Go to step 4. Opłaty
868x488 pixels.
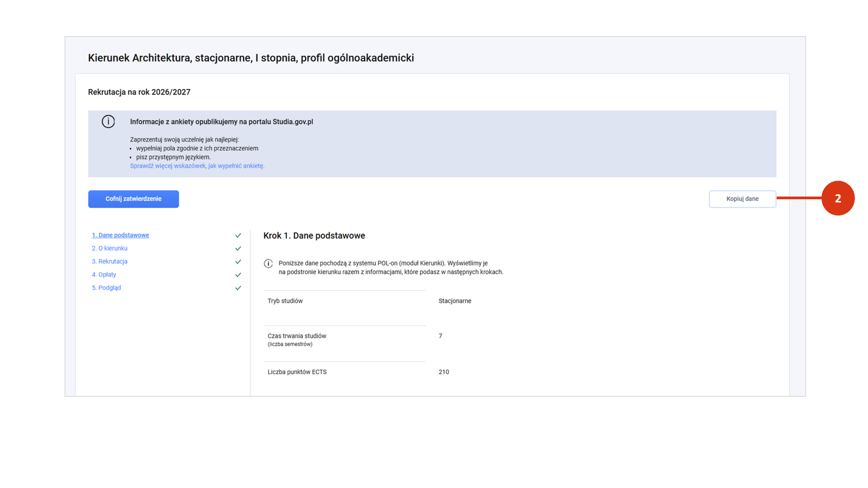click(x=104, y=275)
